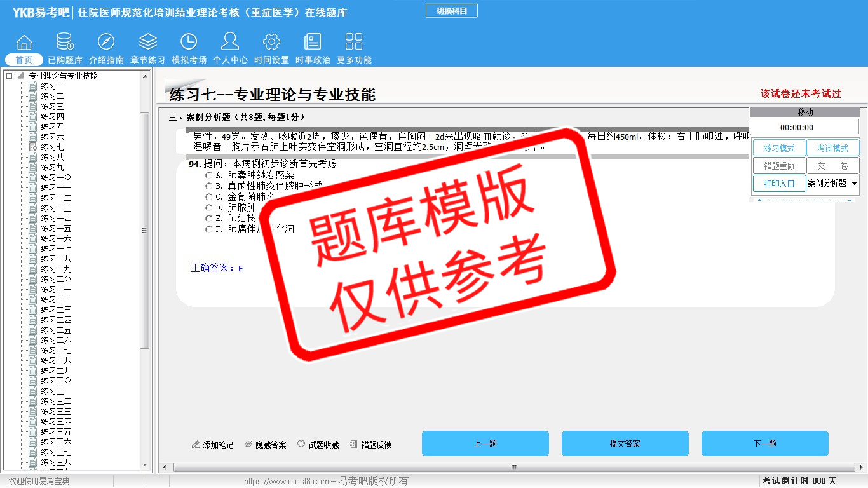868x488 pixels.
Task: Click the 下一题 button
Action: (x=764, y=444)
